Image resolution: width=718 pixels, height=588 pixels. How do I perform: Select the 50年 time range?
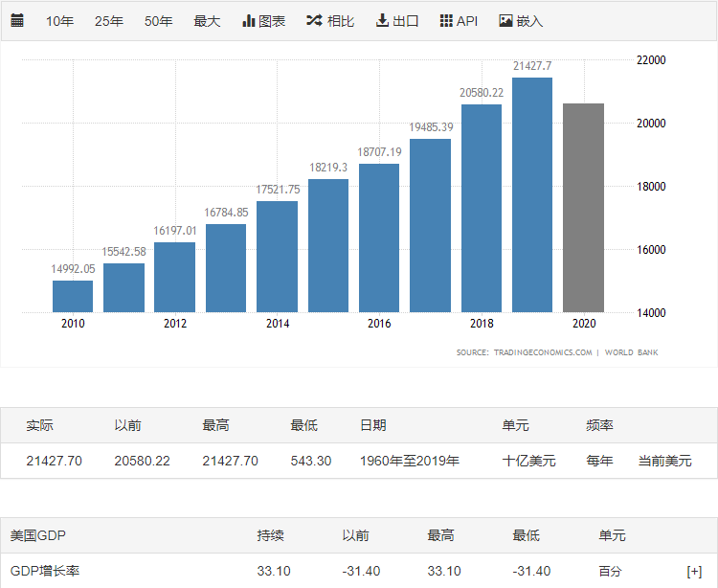(x=158, y=21)
